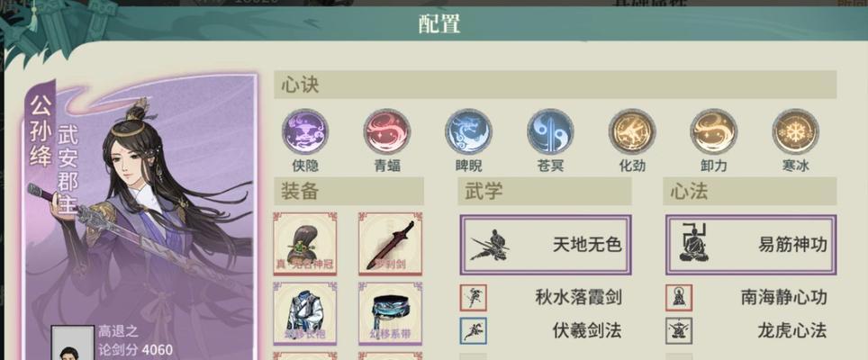View the 幻移系带 belt equipment slot
Image resolution: width=868 pixels, height=360 pixels.
pyautogui.click(x=390, y=313)
